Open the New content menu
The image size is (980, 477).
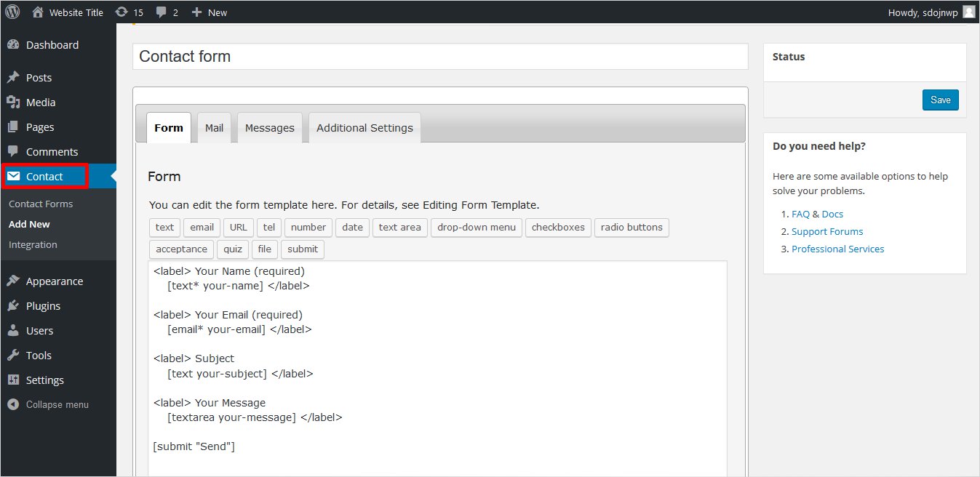click(x=210, y=12)
